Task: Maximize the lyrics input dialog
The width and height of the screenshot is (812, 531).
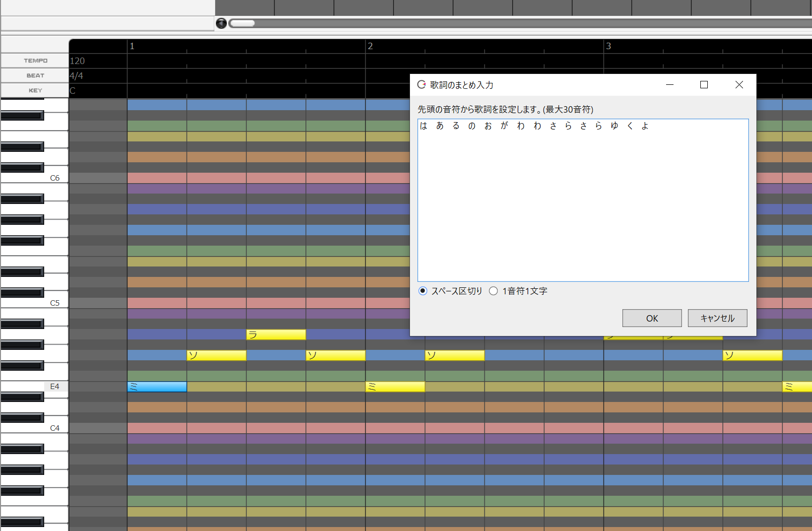Action: tap(704, 85)
